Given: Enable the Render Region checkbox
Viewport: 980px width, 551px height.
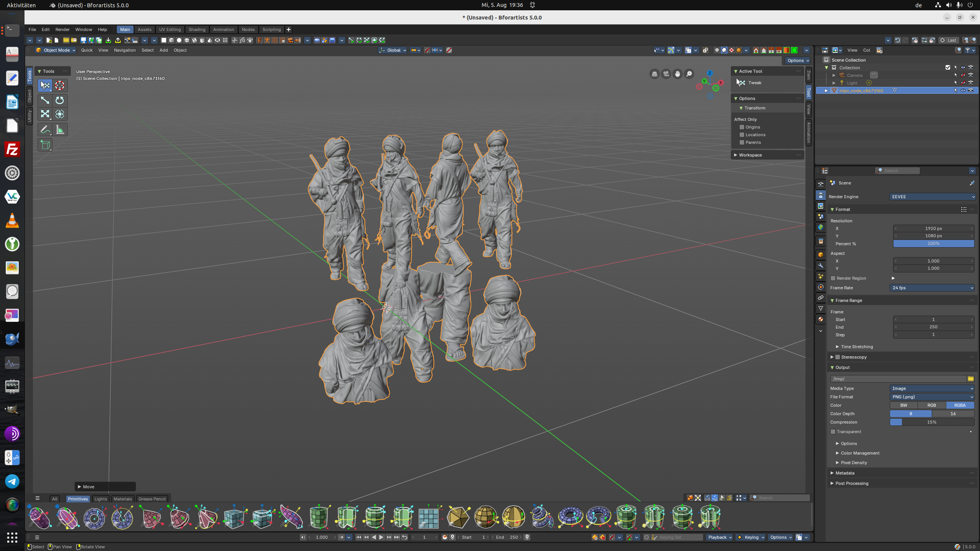Looking at the screenshot, I should click(x=833, y=278).
